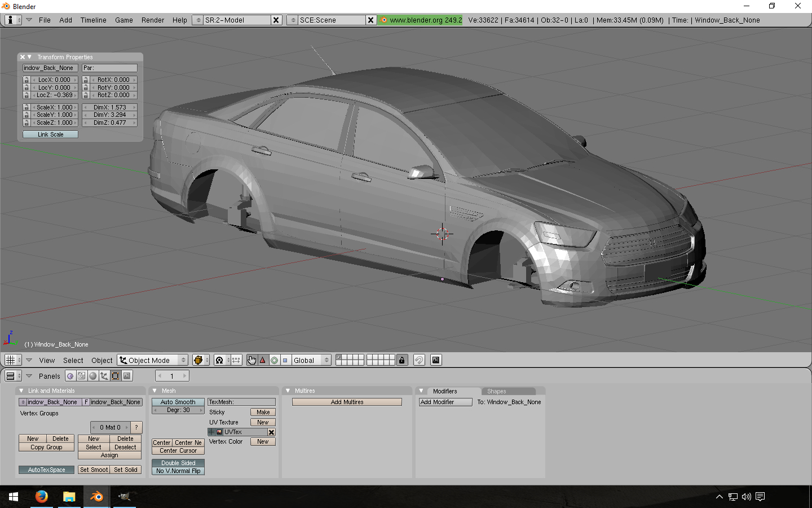Open the File menu
The width and height of the screenshot is (812, 508).
[45, 20]
